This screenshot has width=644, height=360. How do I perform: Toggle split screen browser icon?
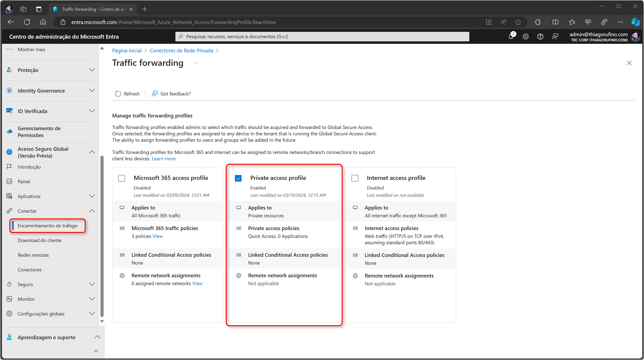[555, 22]
